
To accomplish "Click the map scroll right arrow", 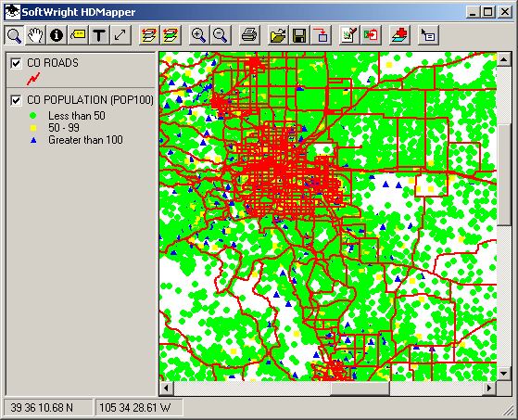I will [x=489, y=388].
